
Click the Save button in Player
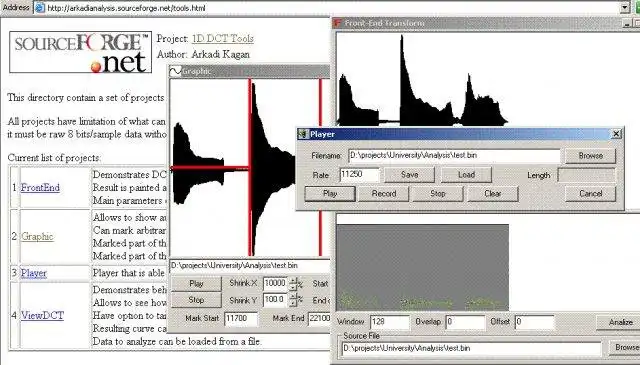click(409, 175)
